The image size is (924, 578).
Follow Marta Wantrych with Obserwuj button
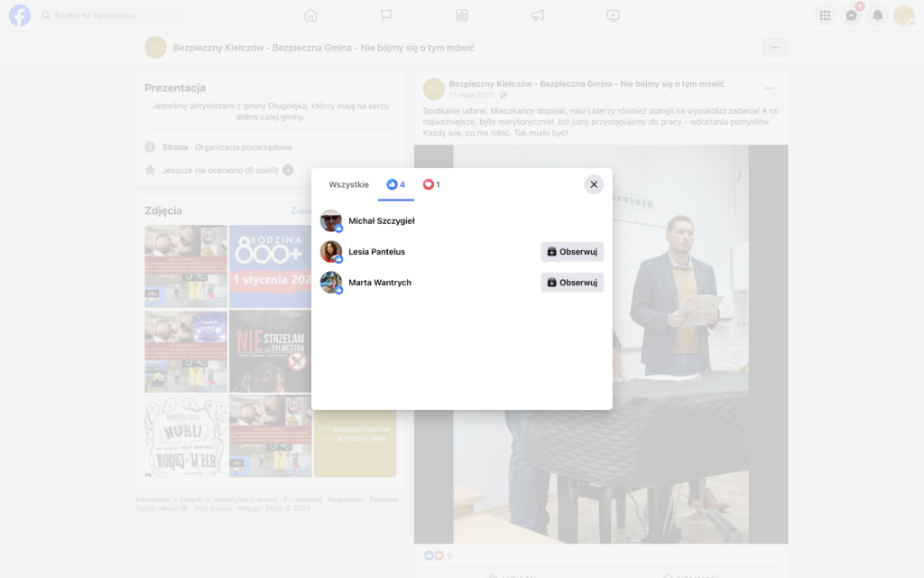click(572, 282)
